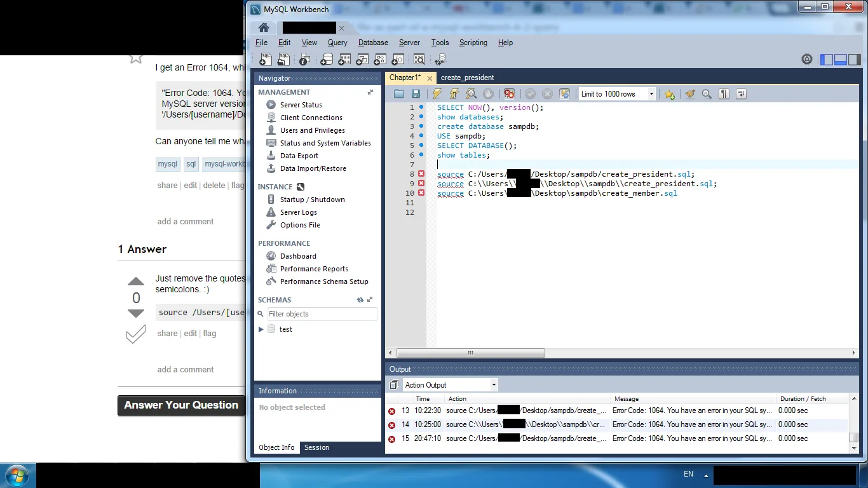868x488 pixels.
Task: Execute the statement under the cursor
Action: pos(454,94)
